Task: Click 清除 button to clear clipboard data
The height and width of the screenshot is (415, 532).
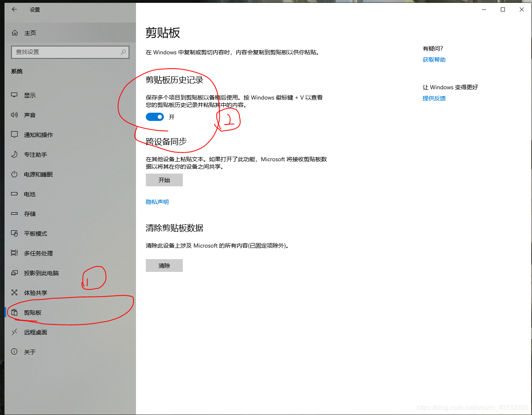Action: tap(164, 265)
